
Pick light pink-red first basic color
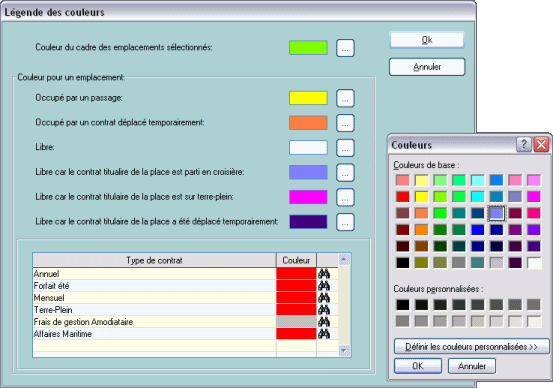pos(402,180)
